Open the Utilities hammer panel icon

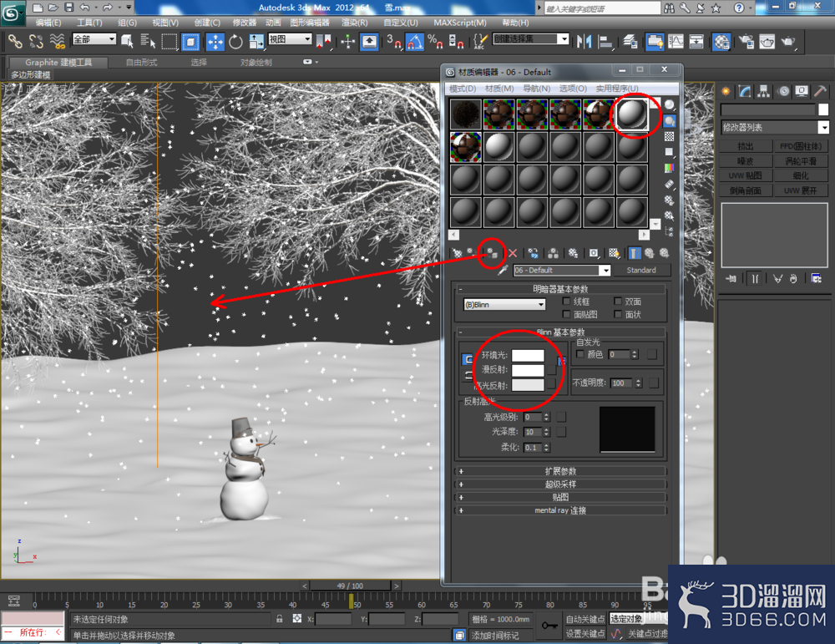820,91
